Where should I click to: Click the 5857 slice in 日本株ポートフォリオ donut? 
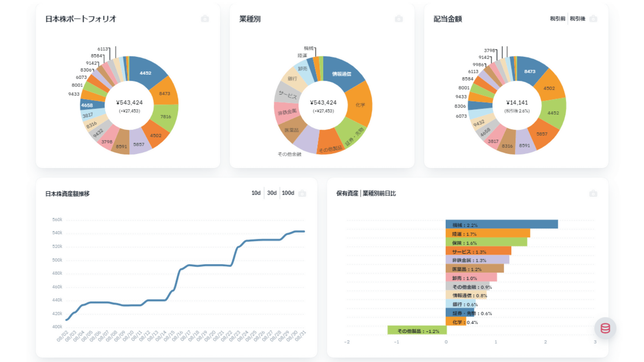[x=139, y=144]
